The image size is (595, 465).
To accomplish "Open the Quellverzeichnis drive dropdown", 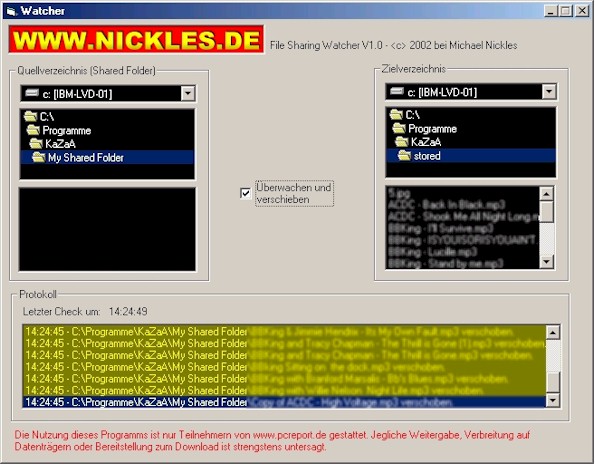I will [x=188, y=93].
